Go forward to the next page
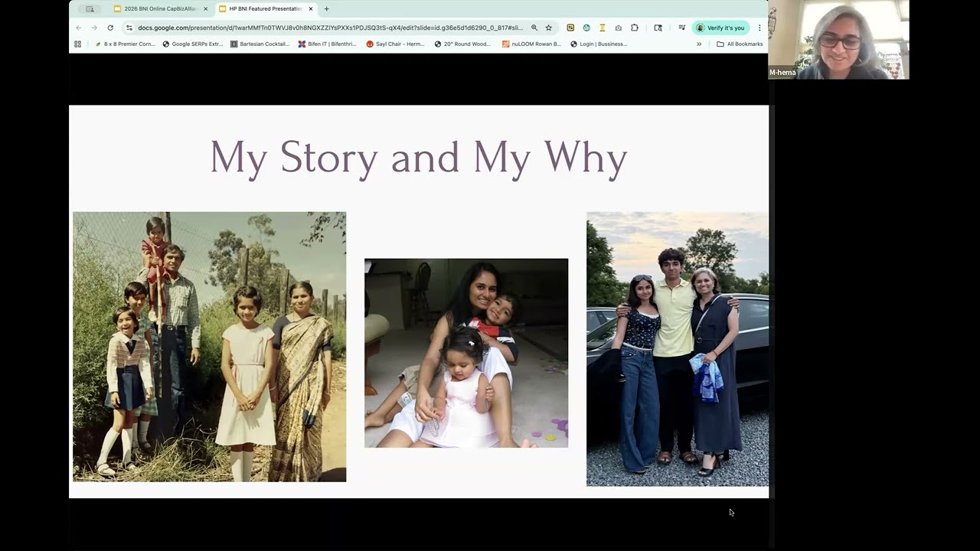 pyautogui.click(x=94, y=28)
